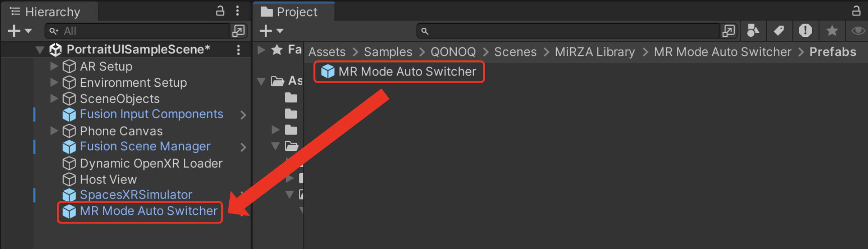Expand the AR Setup object
Screen dimensions: 868x249
pyautogui.click(x=54, y=66)
